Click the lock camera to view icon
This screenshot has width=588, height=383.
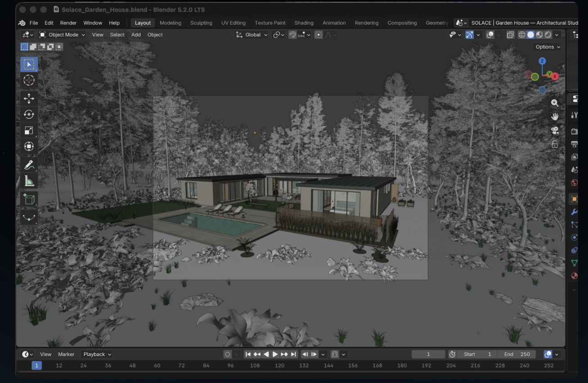(555, 145)
